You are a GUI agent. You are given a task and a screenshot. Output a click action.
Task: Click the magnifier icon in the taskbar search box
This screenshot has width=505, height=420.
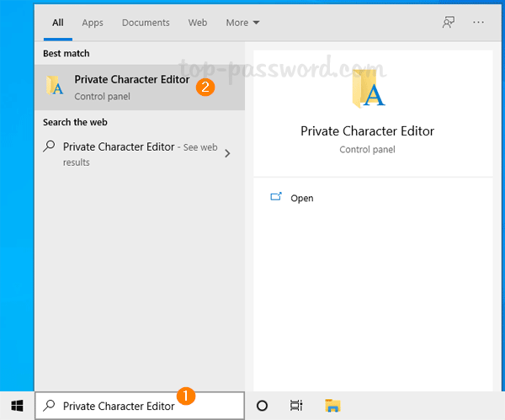(x=50, y=406)
